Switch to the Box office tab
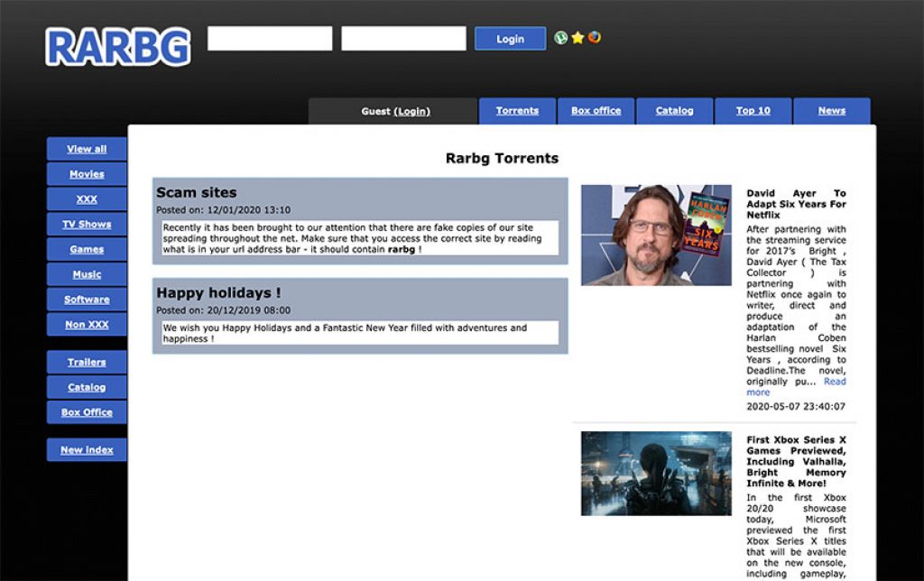 point(596,111)
